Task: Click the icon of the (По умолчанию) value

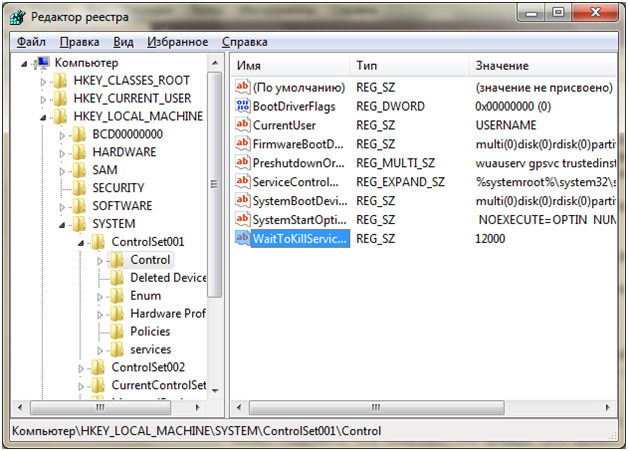Action: click(242, 87)
